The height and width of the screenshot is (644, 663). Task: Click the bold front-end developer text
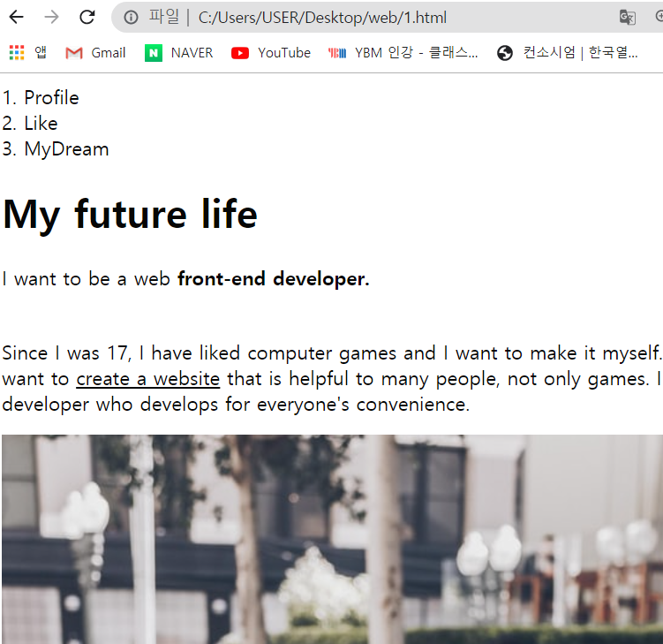coord(274,279)
